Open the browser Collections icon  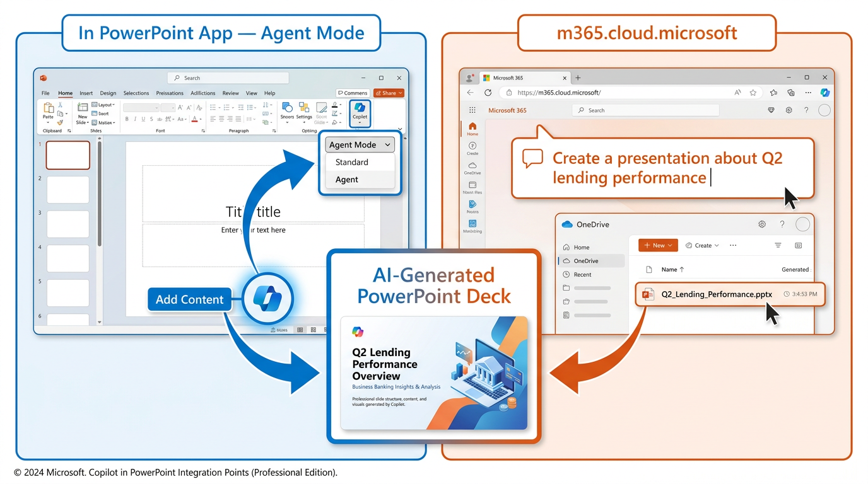click(x=791, y=93)
